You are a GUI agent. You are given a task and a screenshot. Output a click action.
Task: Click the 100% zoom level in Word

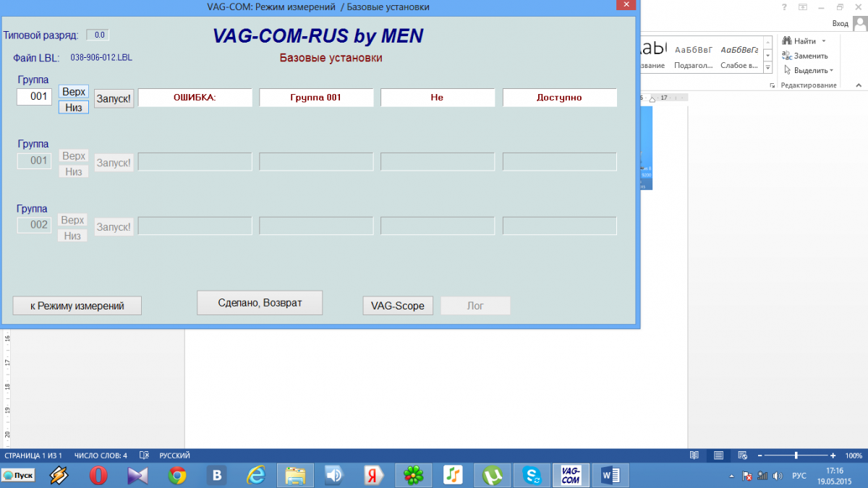tap(854, 455)
